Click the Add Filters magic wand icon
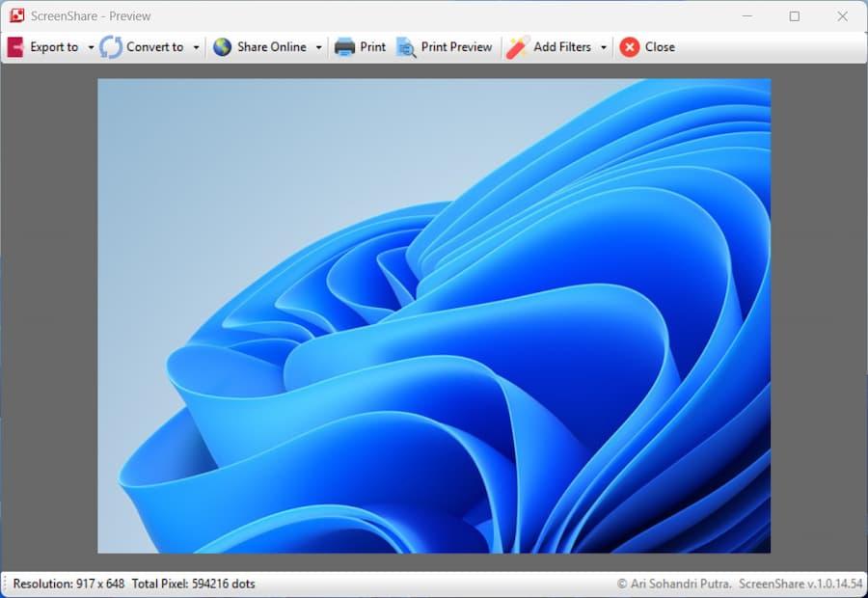 pyautogui.click(x=518, y=47)
